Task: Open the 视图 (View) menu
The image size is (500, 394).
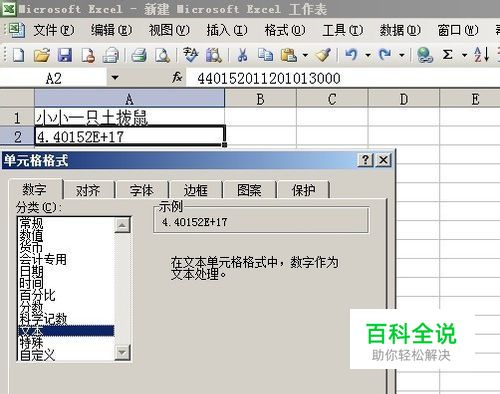Action: click(x=169, y=31)
